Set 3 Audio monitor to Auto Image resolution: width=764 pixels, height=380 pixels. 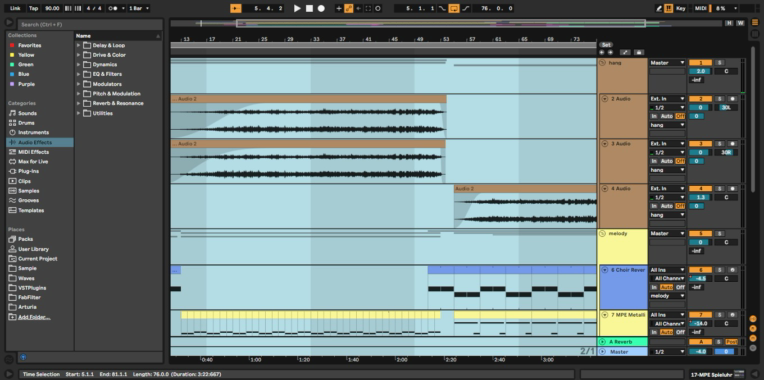pyautogui.click(x=666, y=161)
